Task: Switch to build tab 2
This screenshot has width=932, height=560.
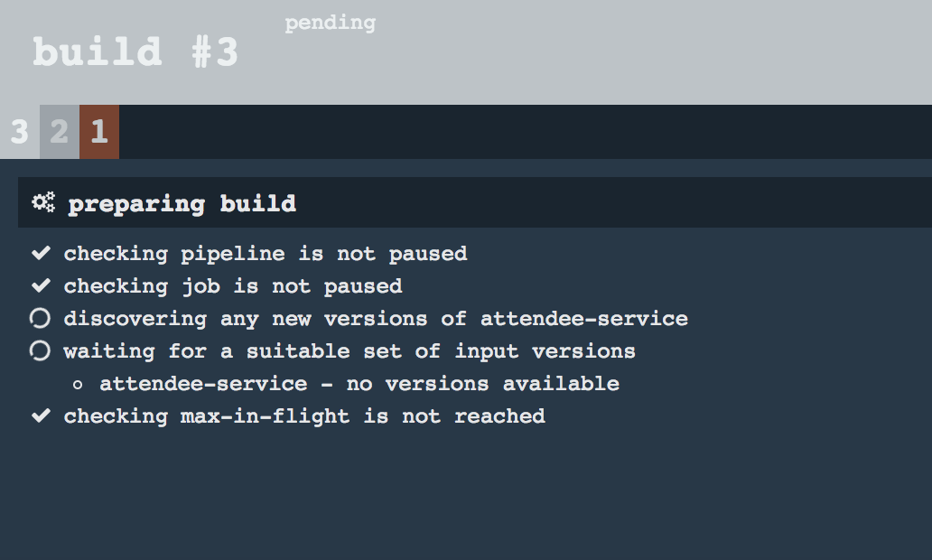Action: pos(58,132)
